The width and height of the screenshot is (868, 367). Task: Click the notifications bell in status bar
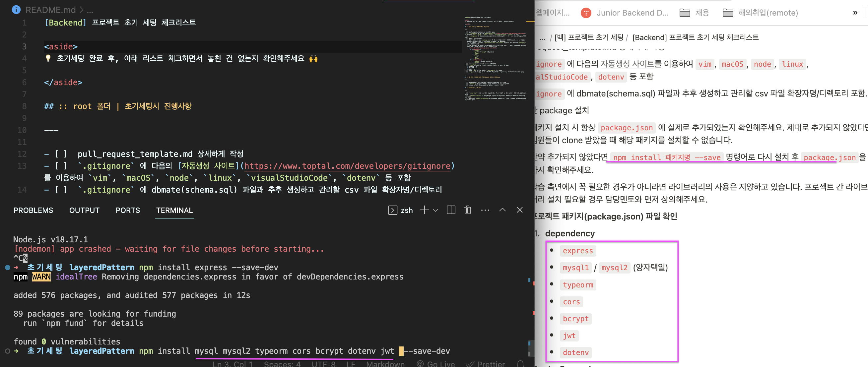coord(520,364)
